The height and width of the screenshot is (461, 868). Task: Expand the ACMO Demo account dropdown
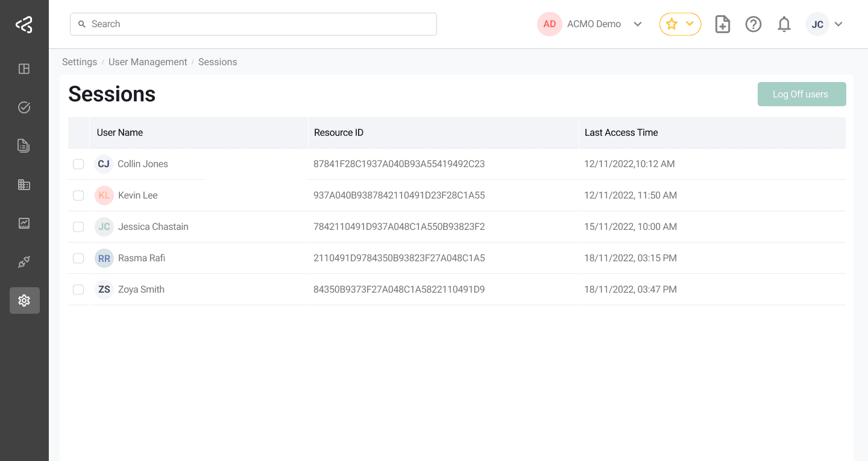pos(637,24)
